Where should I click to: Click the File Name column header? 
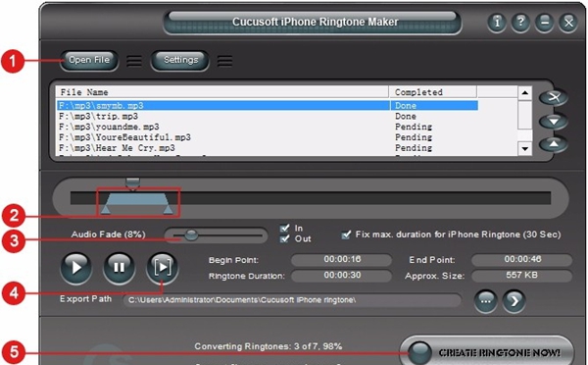[x=222, y=92]
